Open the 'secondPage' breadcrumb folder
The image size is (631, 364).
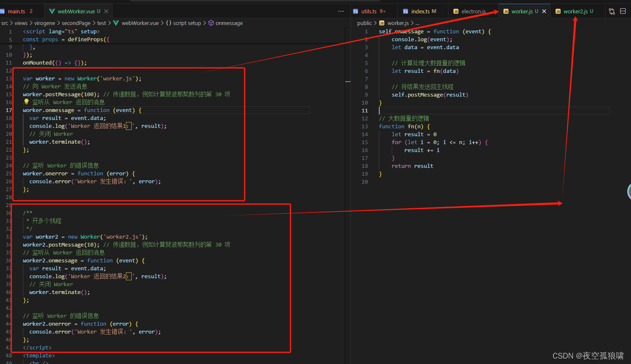tap(76, 23)
